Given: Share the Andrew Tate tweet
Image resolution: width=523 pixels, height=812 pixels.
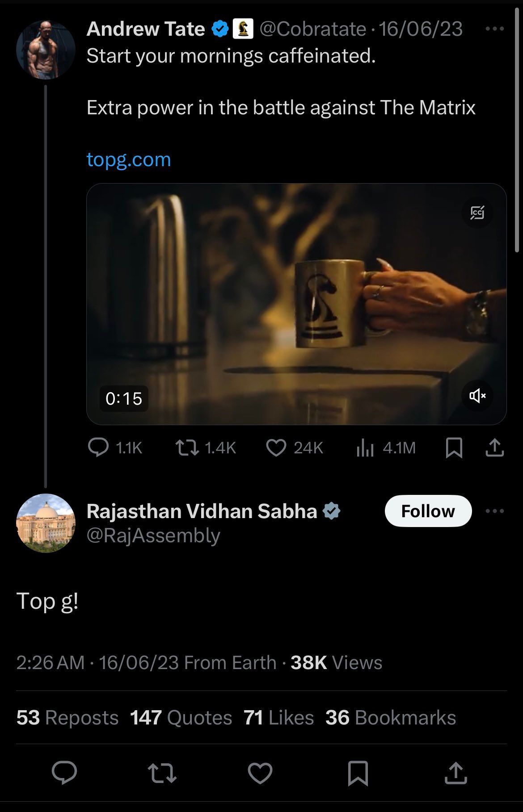Looking at the screenshot, I should pyautogui.click(x=494, y=448).
